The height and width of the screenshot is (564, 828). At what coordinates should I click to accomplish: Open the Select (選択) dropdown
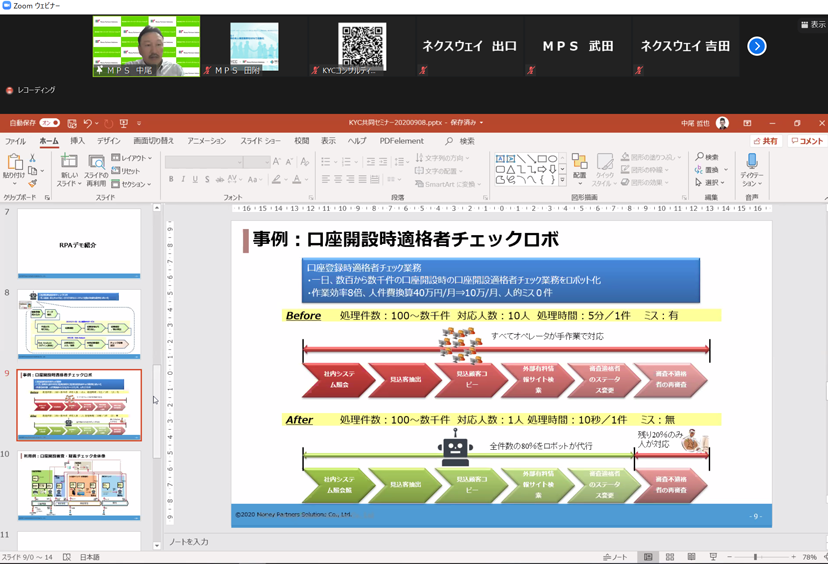(x=710, y=183)
